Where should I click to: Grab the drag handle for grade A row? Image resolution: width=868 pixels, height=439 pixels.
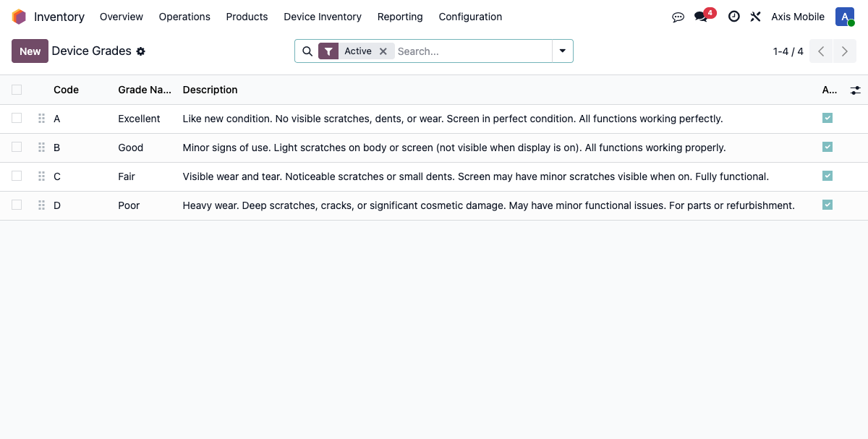[x=41, y=119]
